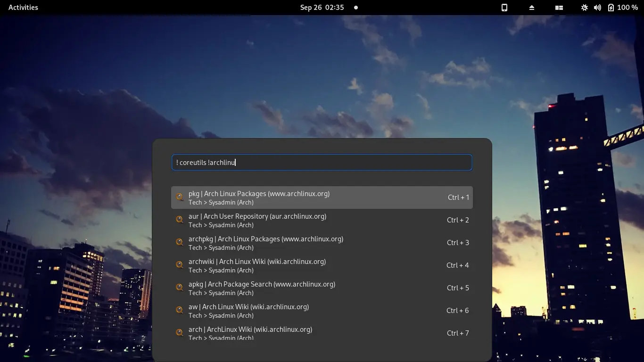Click the search icon of the aur result
The image size is (644, 362).
click(x=180, y=220)
